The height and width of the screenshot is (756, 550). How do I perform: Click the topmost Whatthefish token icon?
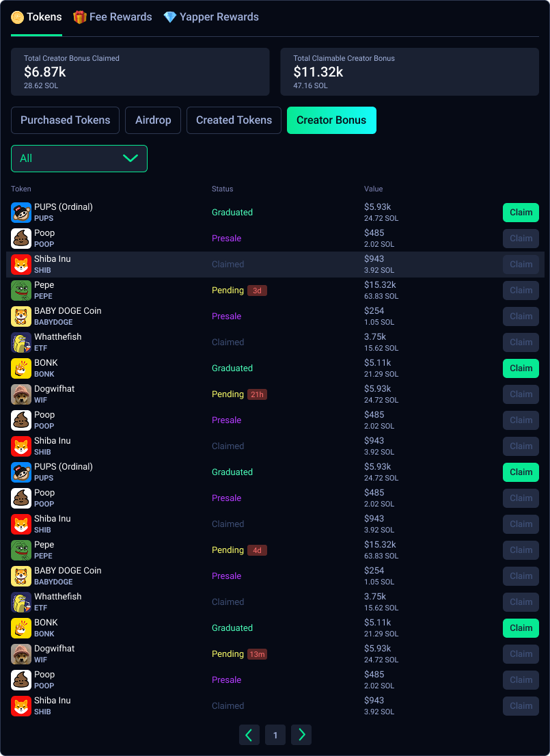(x=21, y=342)
